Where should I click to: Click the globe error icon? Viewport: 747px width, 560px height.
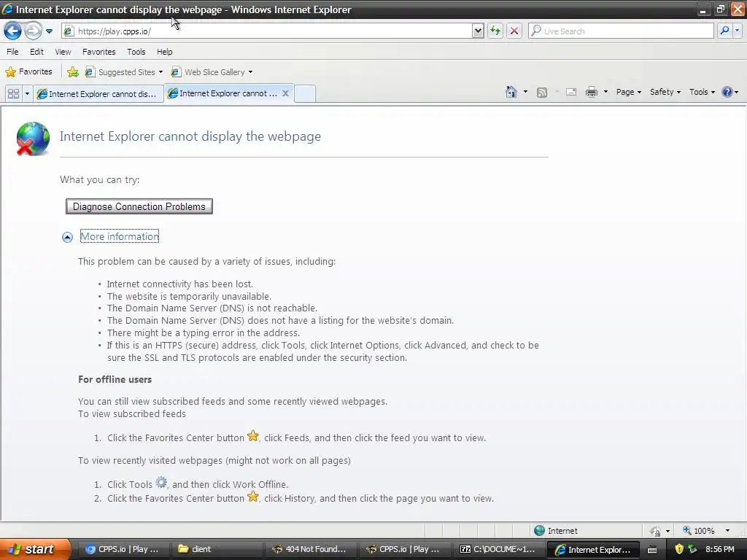33,139
